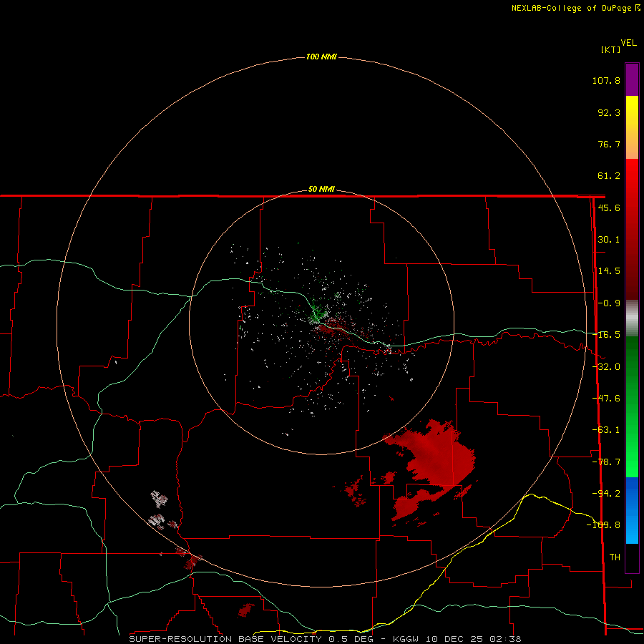Click the 61.2 legend value
This screenshot has height=644, width=644.
[609, 176]
